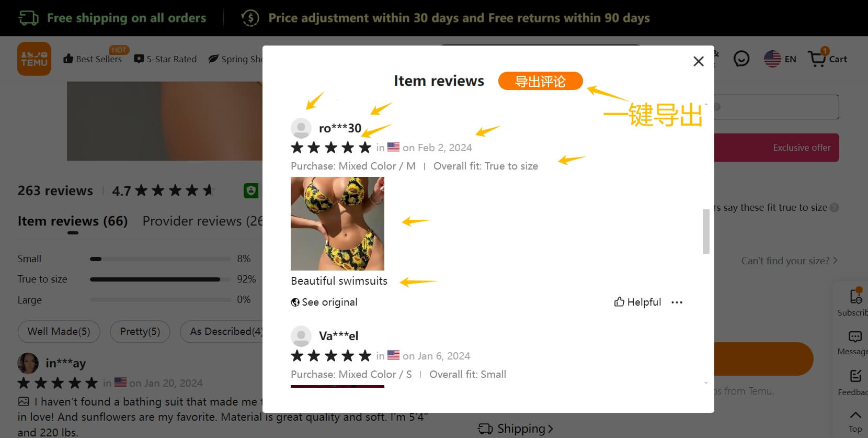Image resolution: width=868 pixels, height=438 pixels.
Task: Open the support chat smiley icon
Action: (741, 59)
